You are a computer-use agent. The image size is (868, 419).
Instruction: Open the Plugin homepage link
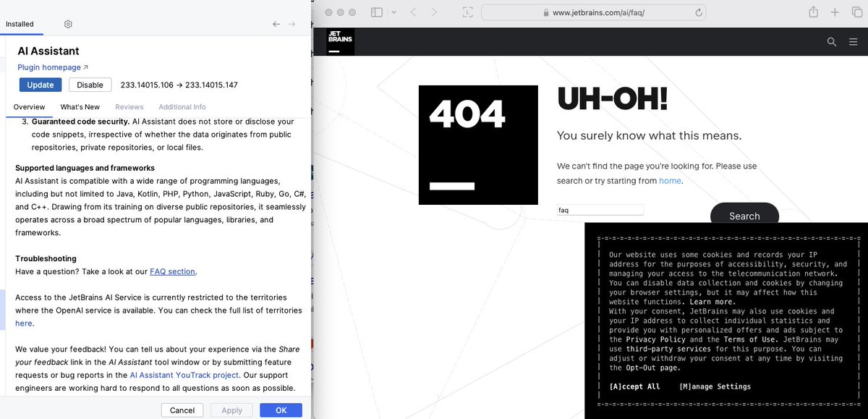click(x=53, y=67)
